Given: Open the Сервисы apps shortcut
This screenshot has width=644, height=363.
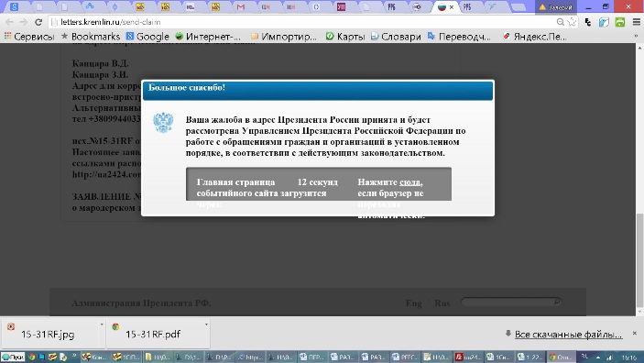Looking at the screenshot, I should [29, 37].
